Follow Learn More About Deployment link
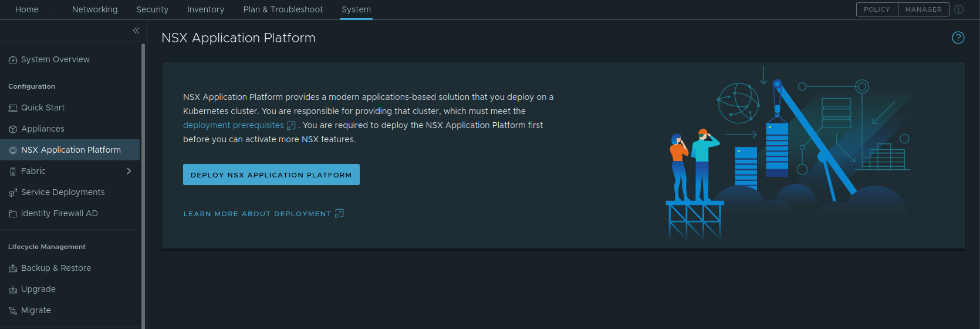Screen dimensions: 980x329 tap(258, 214)
